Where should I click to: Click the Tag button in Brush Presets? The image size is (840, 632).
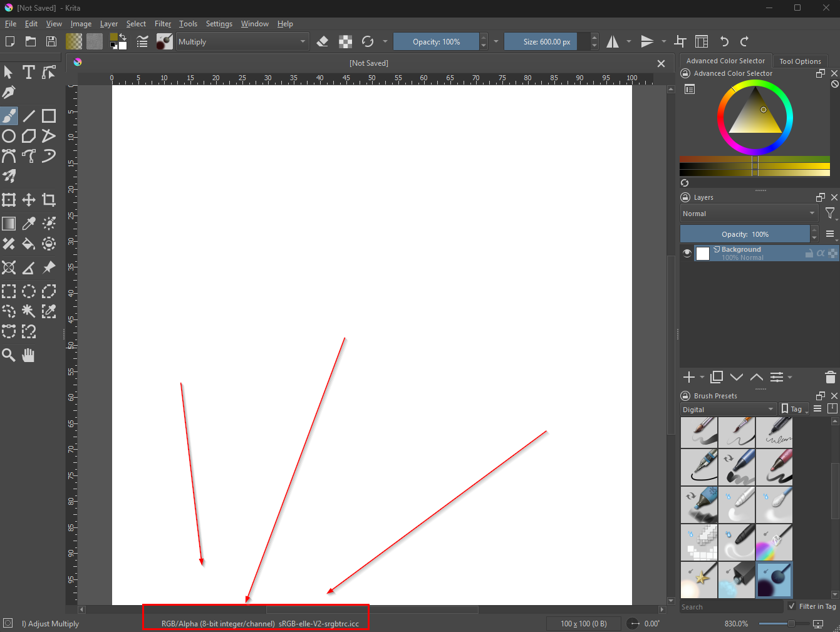coord(794,409)
